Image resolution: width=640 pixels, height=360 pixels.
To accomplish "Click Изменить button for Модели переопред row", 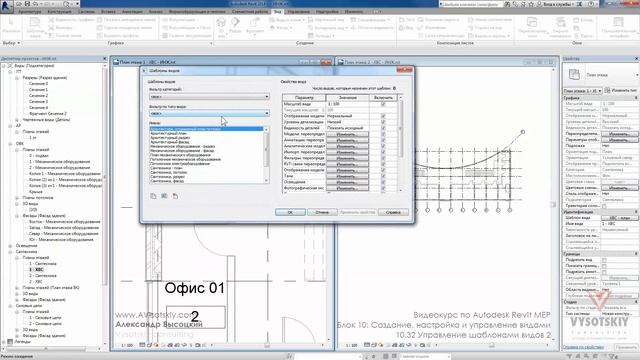I will click(347, 134).
